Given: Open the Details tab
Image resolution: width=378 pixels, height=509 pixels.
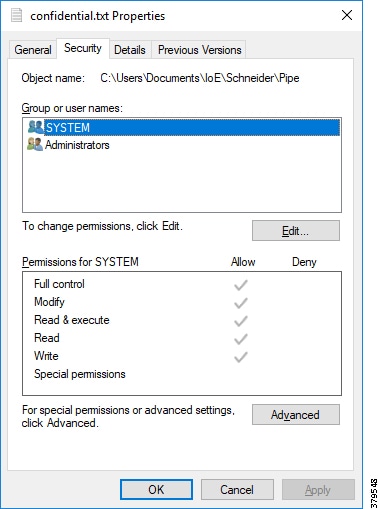Looking at the screenshot, I should 130,50.
